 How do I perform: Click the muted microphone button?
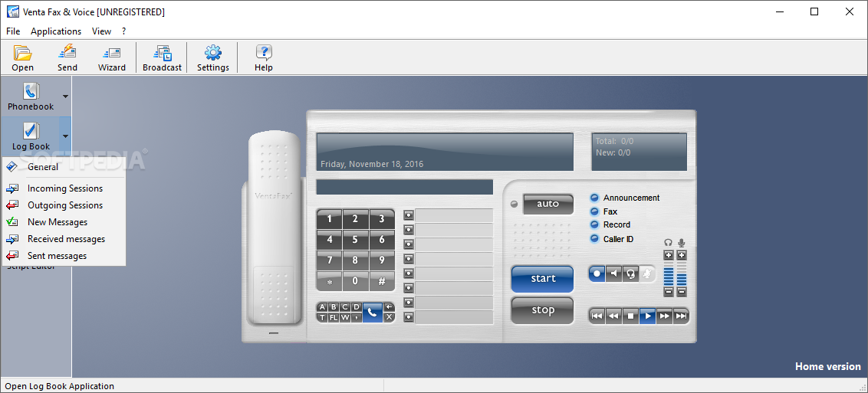pyautogui.click(x=647, y=273)
